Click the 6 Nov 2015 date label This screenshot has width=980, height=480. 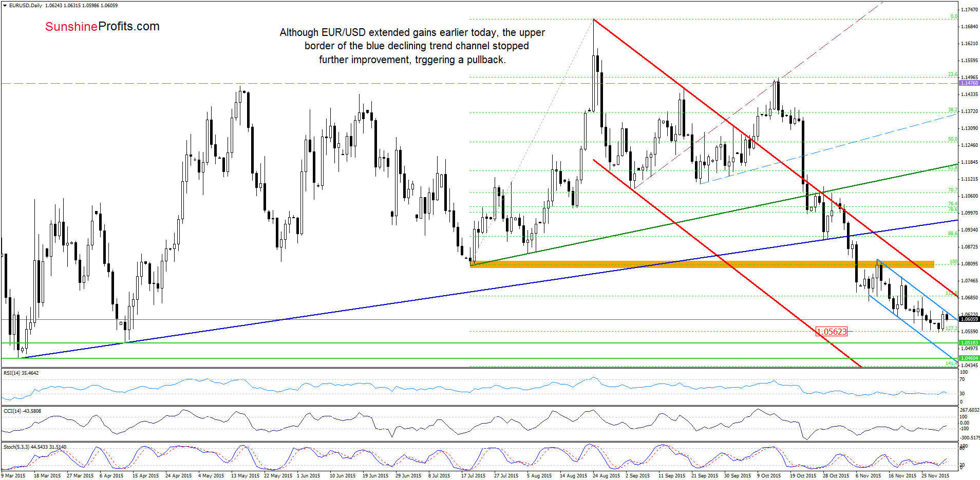pyautogui.click(x=868, y=476)
